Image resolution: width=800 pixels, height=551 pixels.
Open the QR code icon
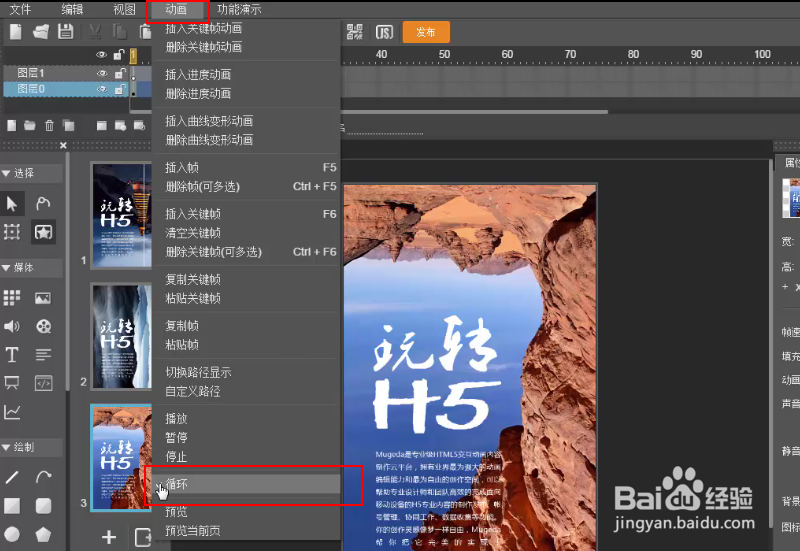[x=355, y=32]
